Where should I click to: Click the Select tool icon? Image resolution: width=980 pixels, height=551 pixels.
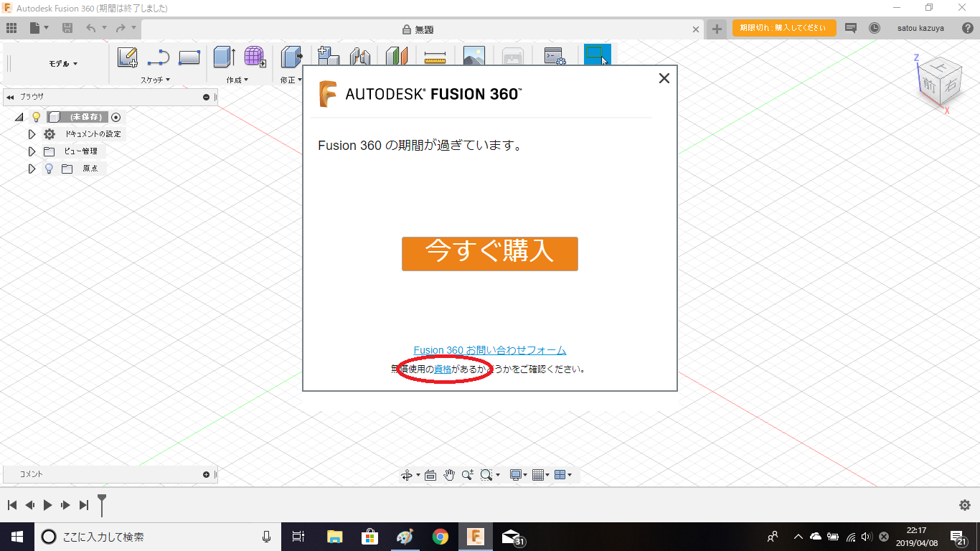point(597,55)
